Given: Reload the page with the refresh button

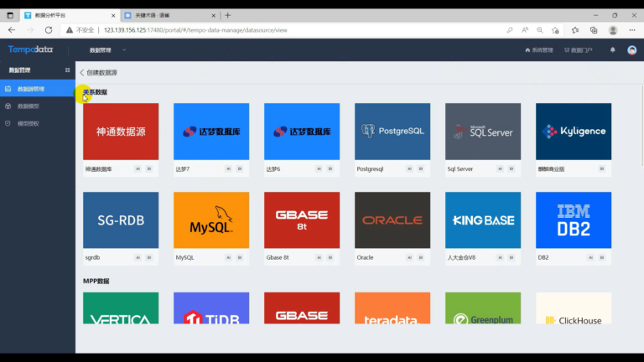Looking at the screenshot, I should click(49, 30).
